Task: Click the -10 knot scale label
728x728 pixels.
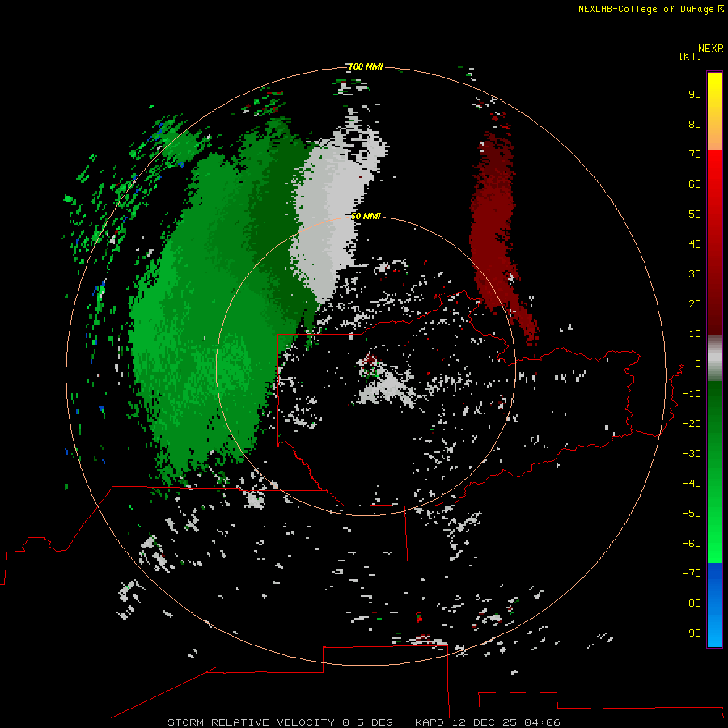Action: tap(692, 393)
